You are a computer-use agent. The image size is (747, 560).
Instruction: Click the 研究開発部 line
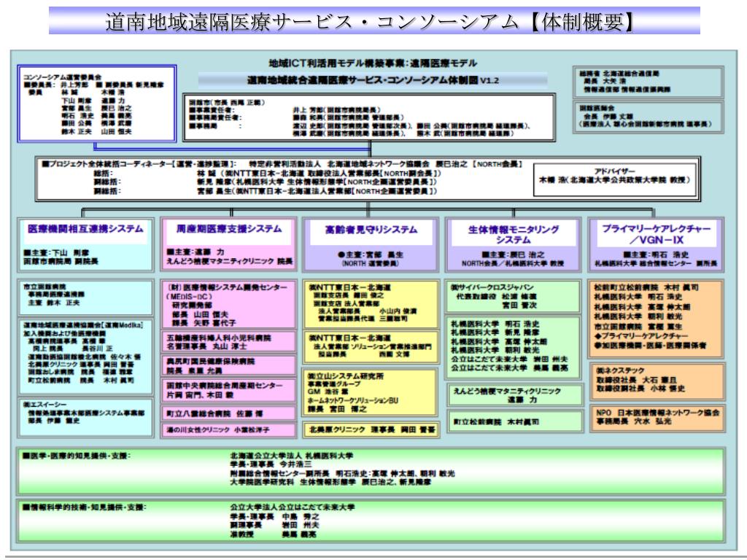coord(192,305)
